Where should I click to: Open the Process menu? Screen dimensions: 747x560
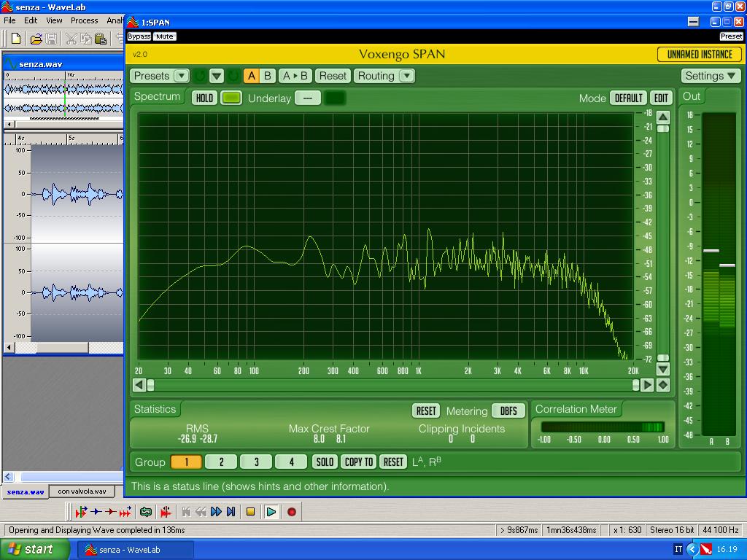coord(85,20)
